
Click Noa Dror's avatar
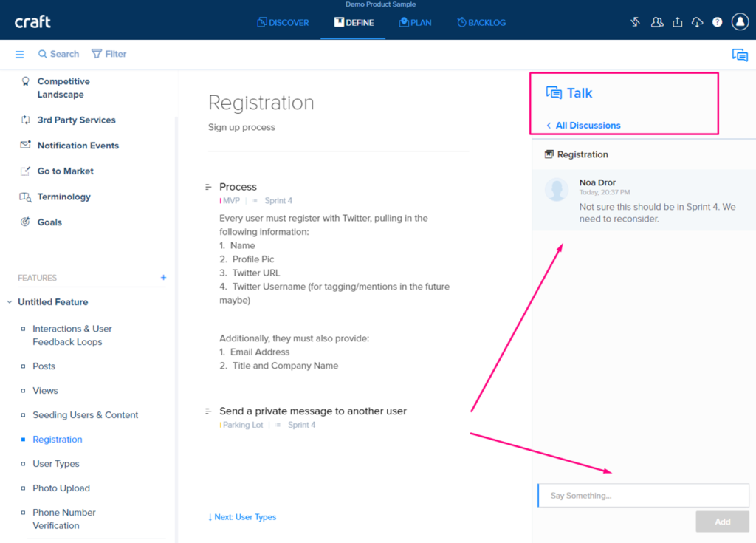[557, 188]
